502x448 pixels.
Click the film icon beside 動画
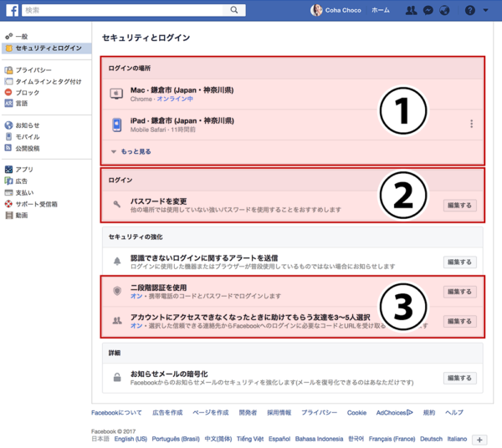8,215
